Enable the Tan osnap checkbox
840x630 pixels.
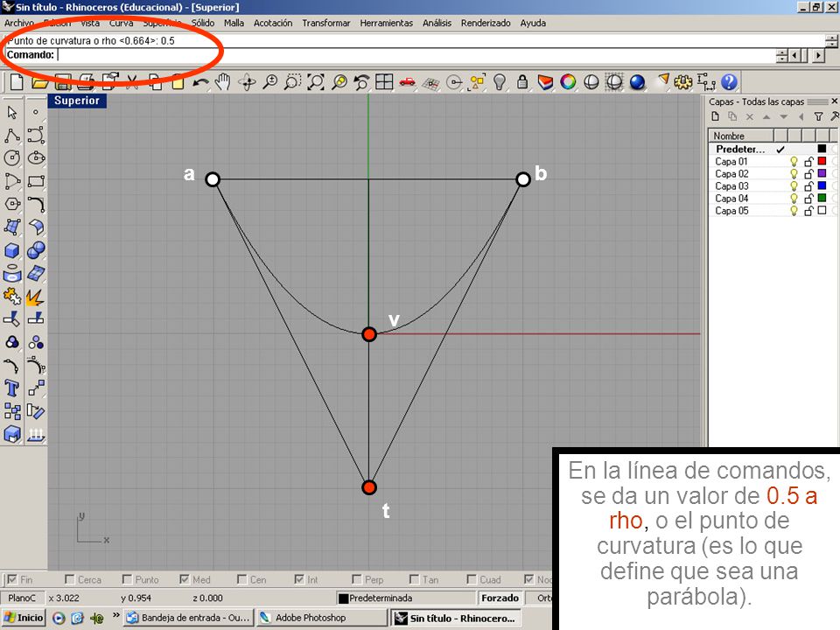tap(414, 579)
